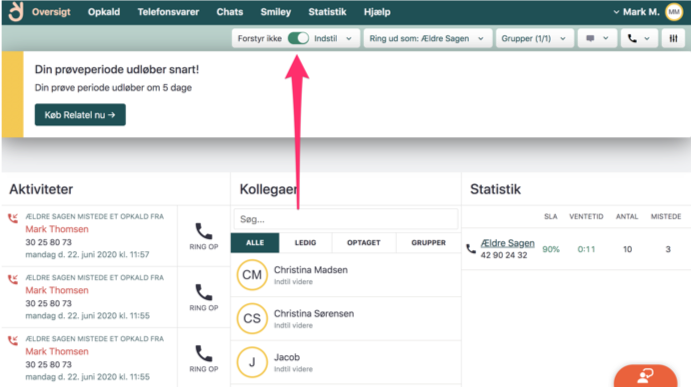Expand the Grupper (1/1) dropdown
Image resolution: width=691 pixels, height=387 pixels.
(534, 38)
